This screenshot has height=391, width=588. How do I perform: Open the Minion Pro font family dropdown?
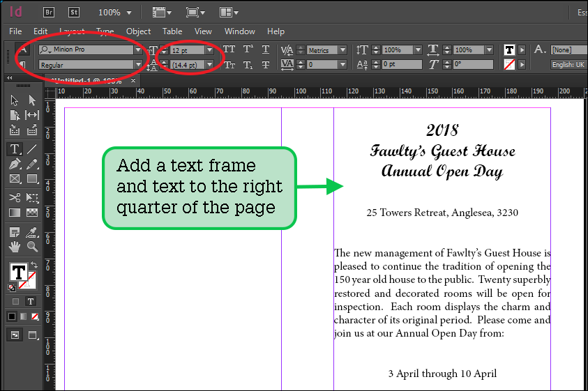[138, 49]
